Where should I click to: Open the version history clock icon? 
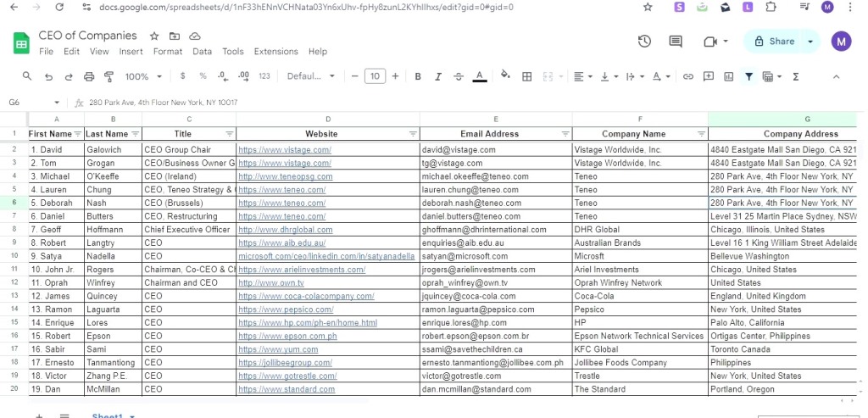tap(644, 42)
